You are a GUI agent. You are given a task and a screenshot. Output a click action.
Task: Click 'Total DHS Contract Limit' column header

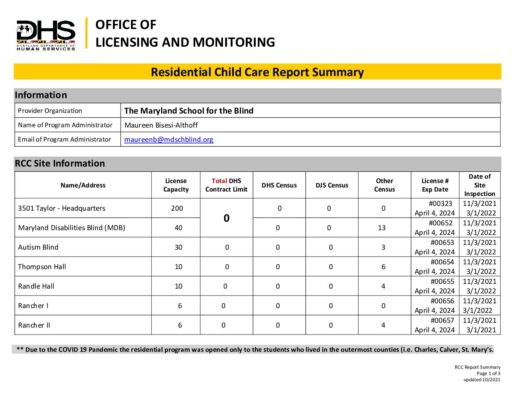(226, 185)
